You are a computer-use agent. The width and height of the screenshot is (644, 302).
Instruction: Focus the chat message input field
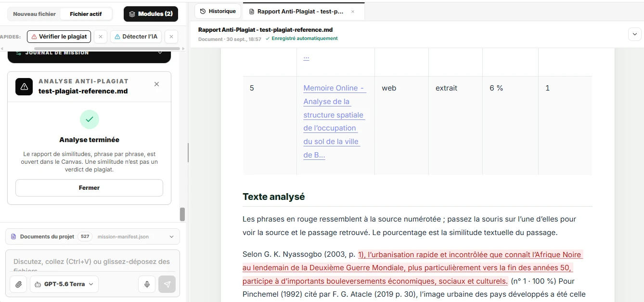pos(92,263)
